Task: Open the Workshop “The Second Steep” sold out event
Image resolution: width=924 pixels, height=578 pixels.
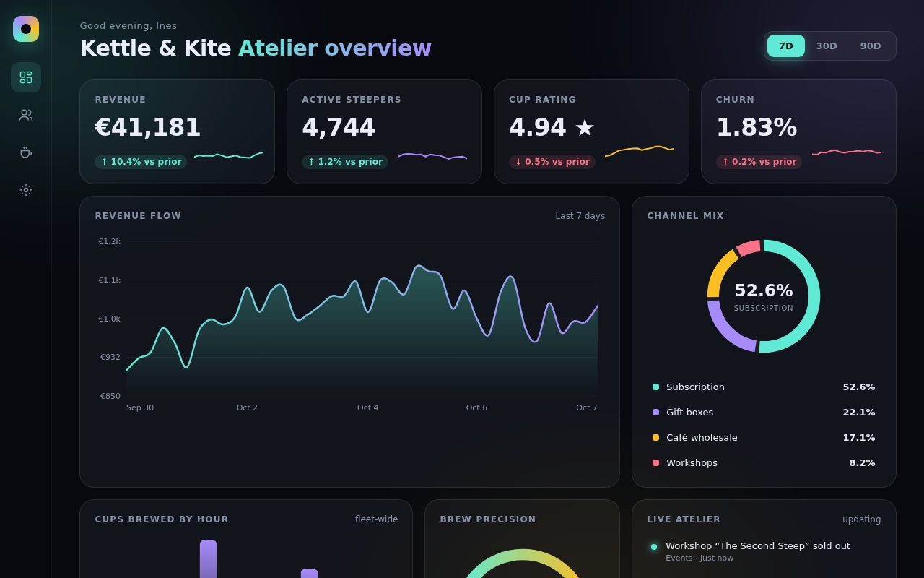Action: click(x=764, y=551)
